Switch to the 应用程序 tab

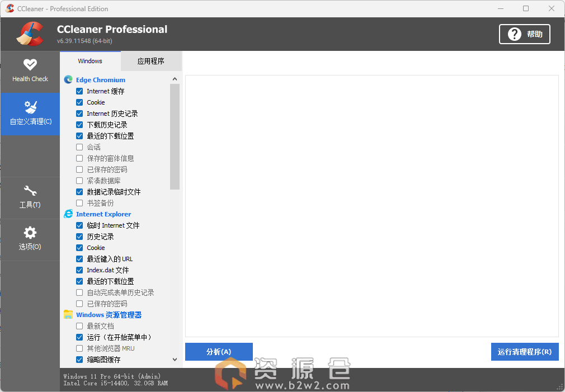151,61
